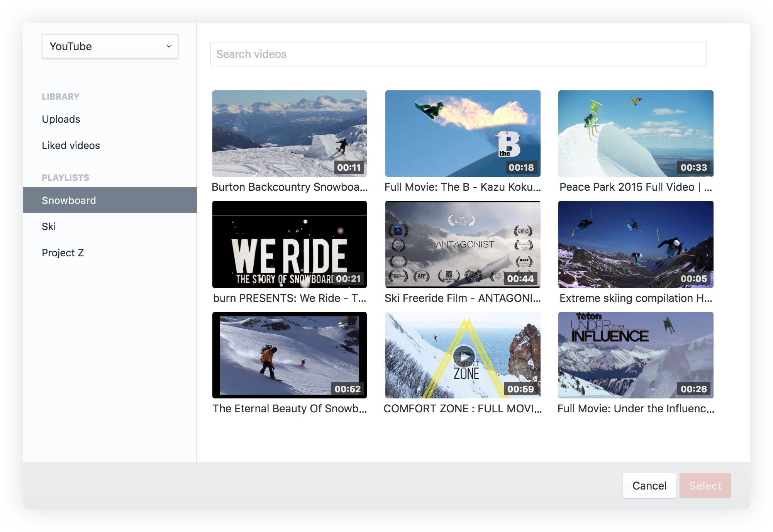Select the We Ride snowboarding film thumbnail
The image size is (773, 532).
click(x=289, y=244)
